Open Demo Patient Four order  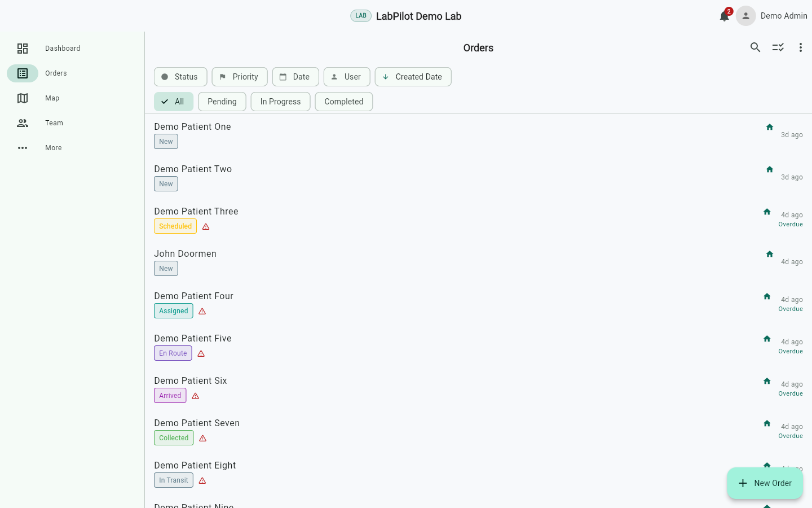click(x=478, y=304)
